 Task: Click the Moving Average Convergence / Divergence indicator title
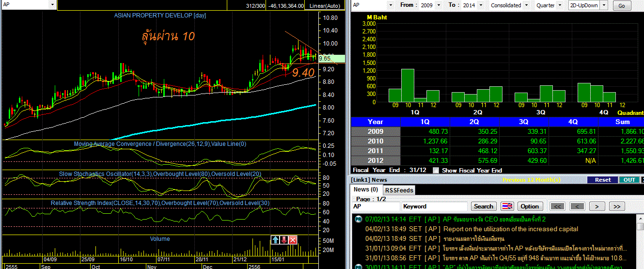pos(160,144)
